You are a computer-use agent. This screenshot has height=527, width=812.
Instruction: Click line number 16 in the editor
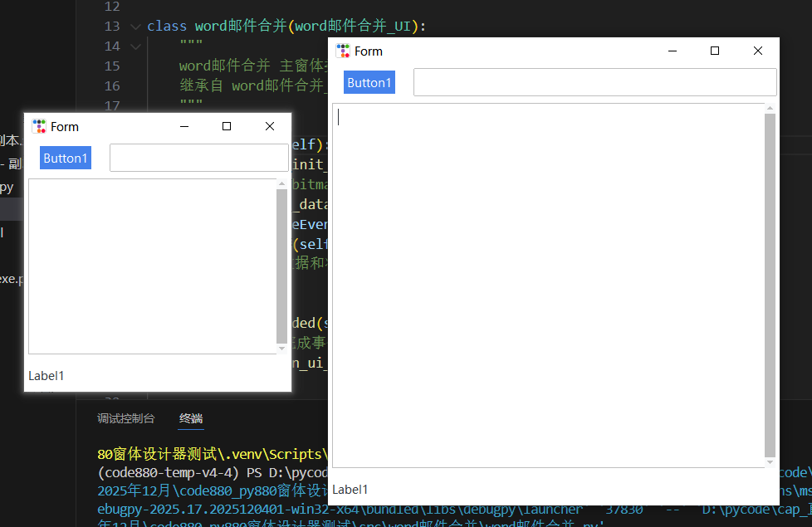tap(112, 85)
